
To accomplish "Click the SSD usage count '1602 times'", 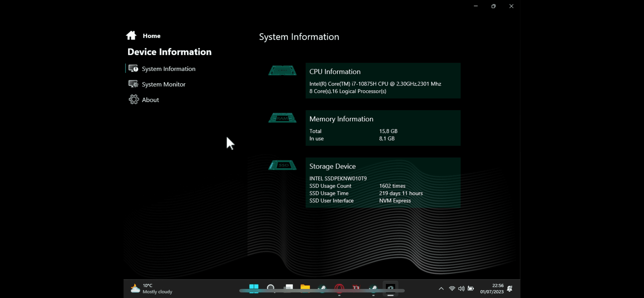I will [392, 186].
